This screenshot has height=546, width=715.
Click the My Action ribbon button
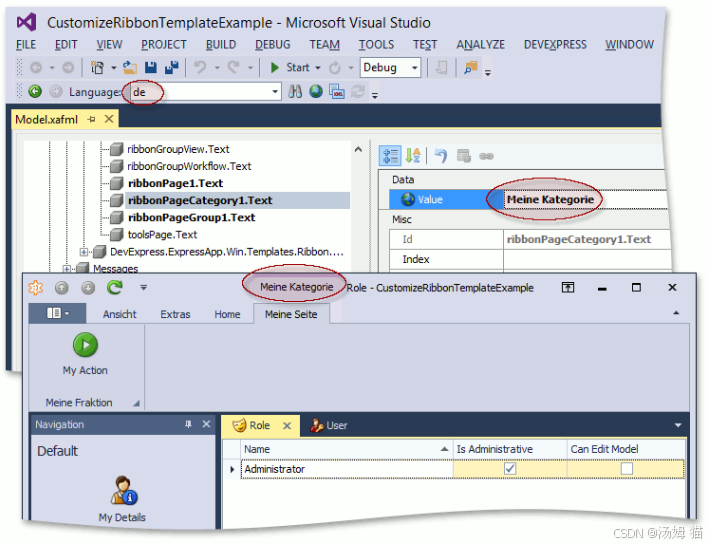85,354
